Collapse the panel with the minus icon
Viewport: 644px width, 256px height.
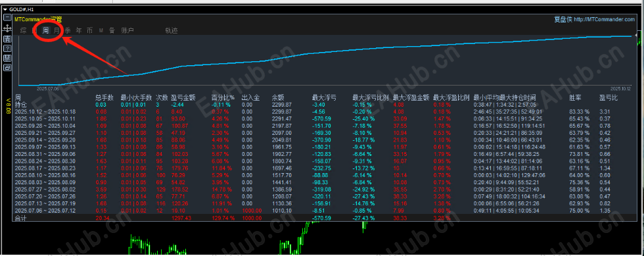pos(7,18)
